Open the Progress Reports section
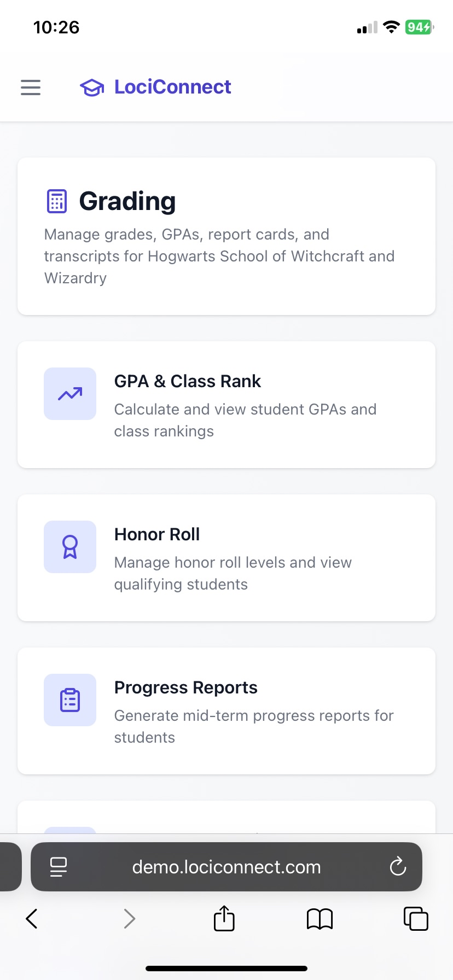Screen dimensions: 453x980 (x=226, y=711)
